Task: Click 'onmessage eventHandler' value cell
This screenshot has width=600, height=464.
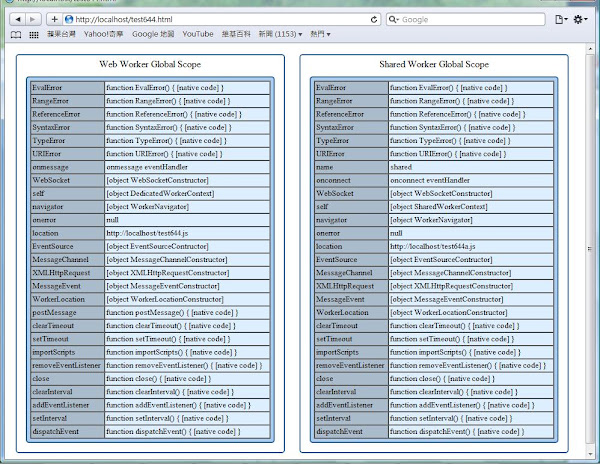Action: coord(187,167)
